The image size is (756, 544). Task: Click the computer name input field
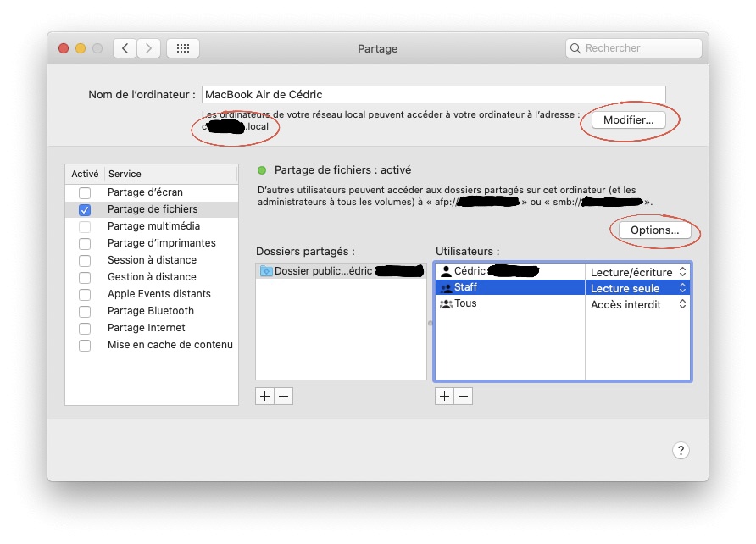pyautogui.click(x=433, y=94)
